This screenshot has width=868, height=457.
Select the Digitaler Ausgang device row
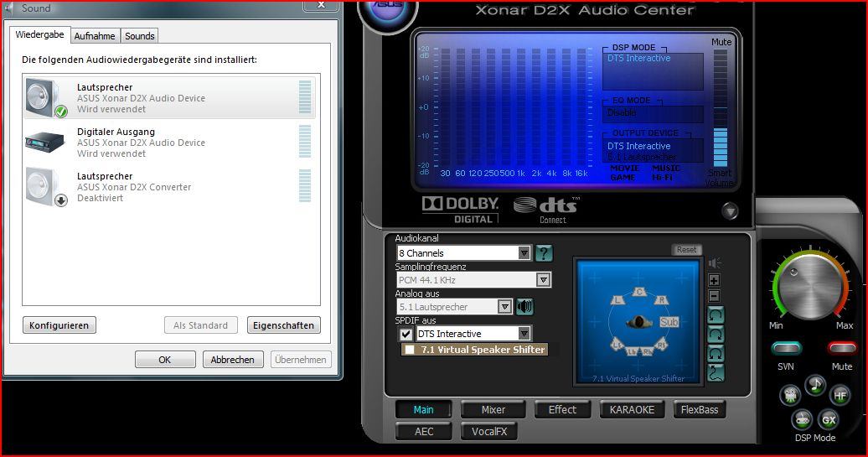point(169,143)
